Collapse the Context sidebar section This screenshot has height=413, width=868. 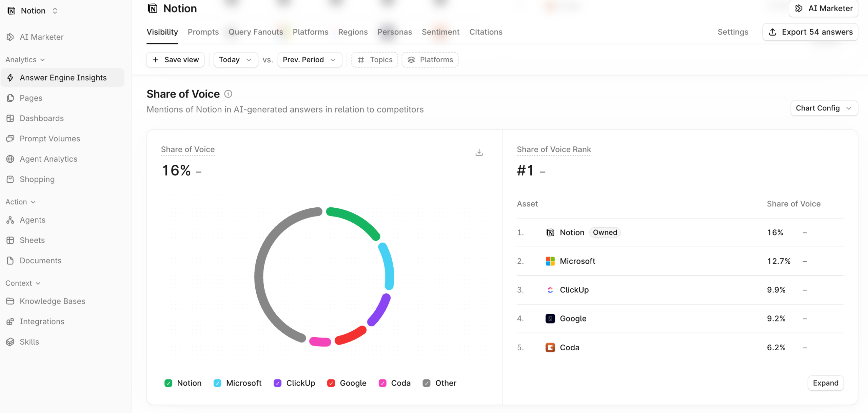(x=23, y=283)
